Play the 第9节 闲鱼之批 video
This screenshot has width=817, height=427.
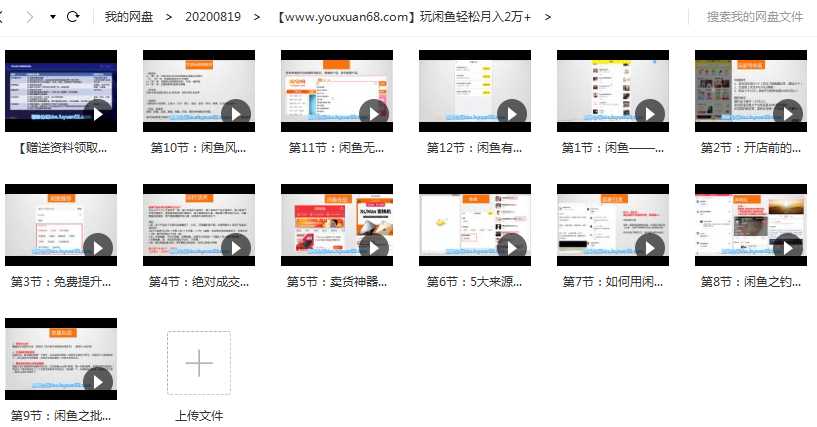click(98, 381)
